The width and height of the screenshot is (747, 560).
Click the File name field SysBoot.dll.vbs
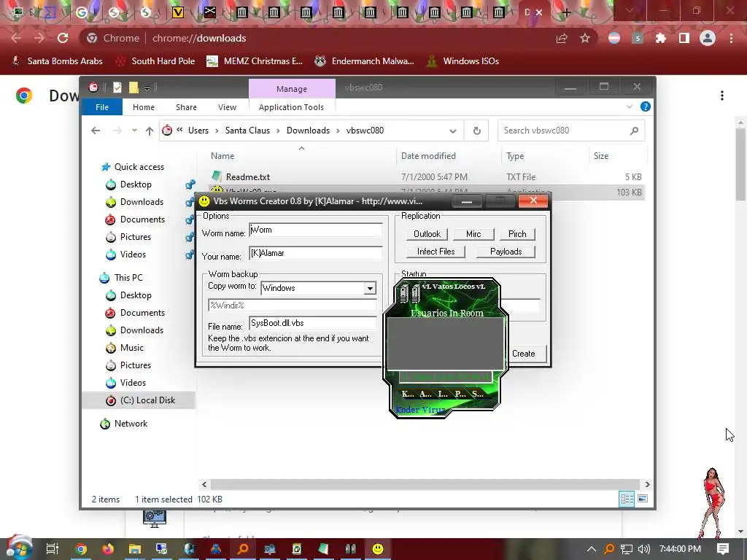[x=312, y=323]
